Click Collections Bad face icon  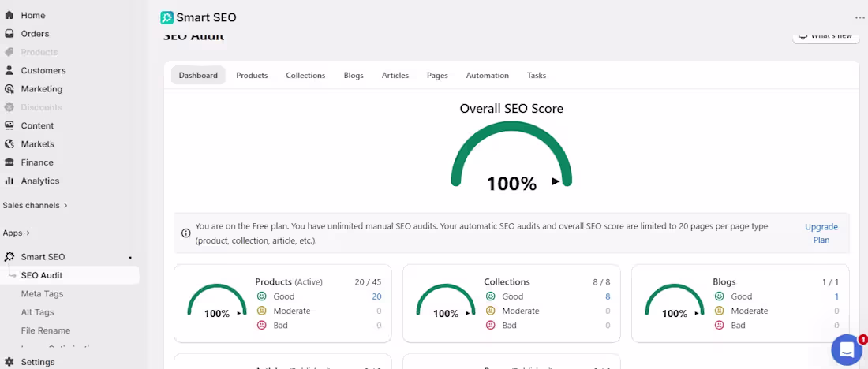tap(491, 326)
